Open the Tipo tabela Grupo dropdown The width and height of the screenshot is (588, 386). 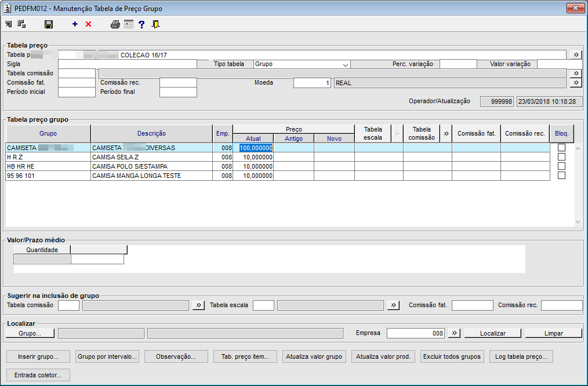pos(345,64)
